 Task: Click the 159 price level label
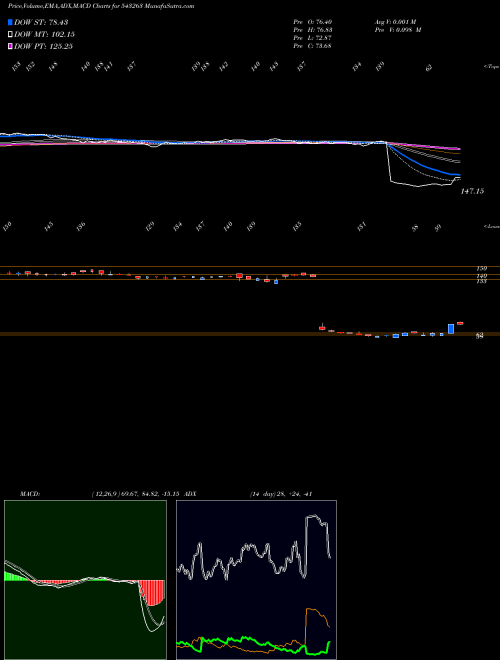(481, 268)
